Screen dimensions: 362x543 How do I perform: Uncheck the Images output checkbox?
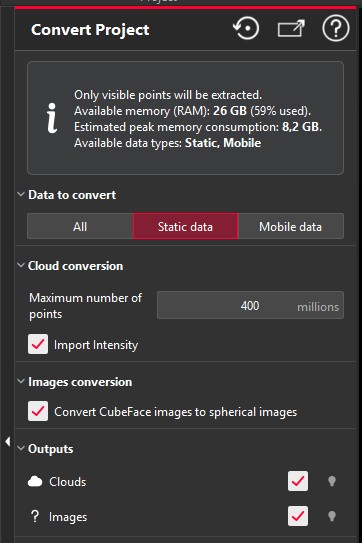tap(298, 516)
